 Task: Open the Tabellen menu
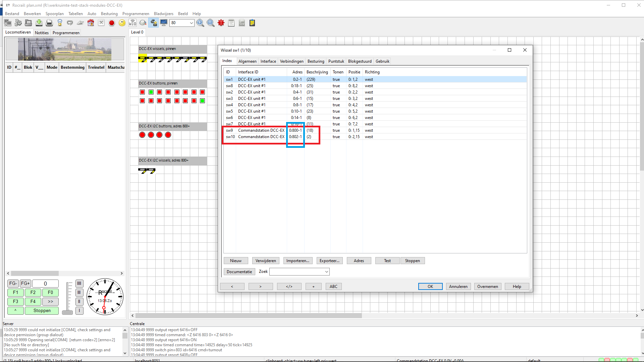(x=75, y=14)
